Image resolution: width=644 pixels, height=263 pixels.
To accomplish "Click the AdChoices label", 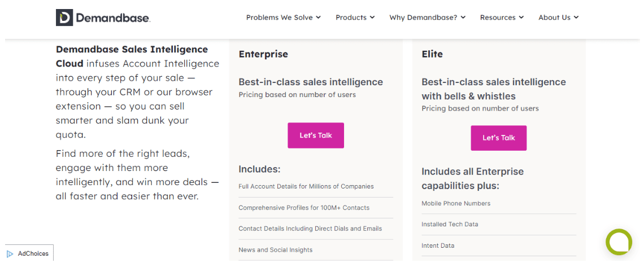I will 33,253.
